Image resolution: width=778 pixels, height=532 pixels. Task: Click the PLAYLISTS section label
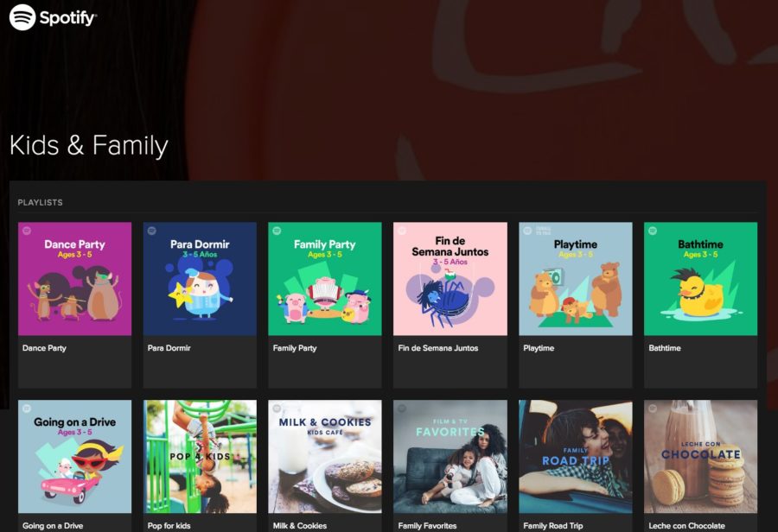[40, 202]
